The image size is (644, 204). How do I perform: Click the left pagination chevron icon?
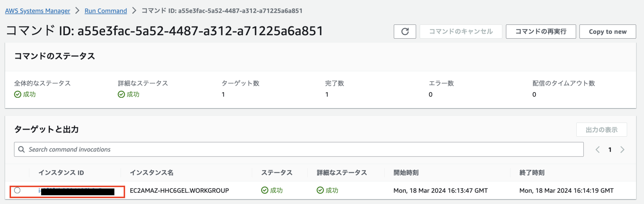597,150
